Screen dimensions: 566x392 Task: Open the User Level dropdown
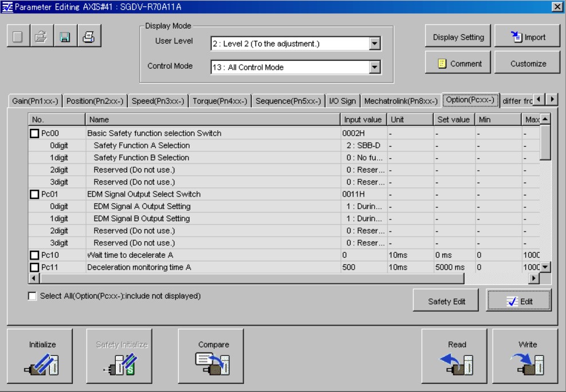click(x=375, y=43)
